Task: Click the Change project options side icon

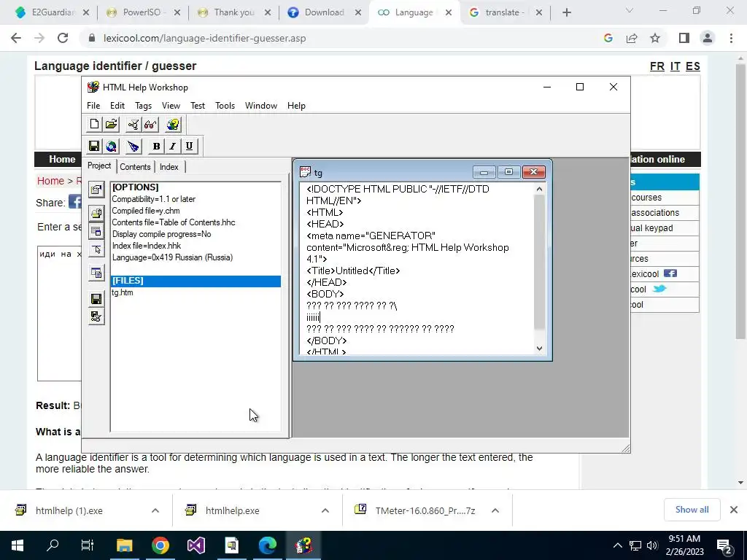Action: click(x=96, y=190)
